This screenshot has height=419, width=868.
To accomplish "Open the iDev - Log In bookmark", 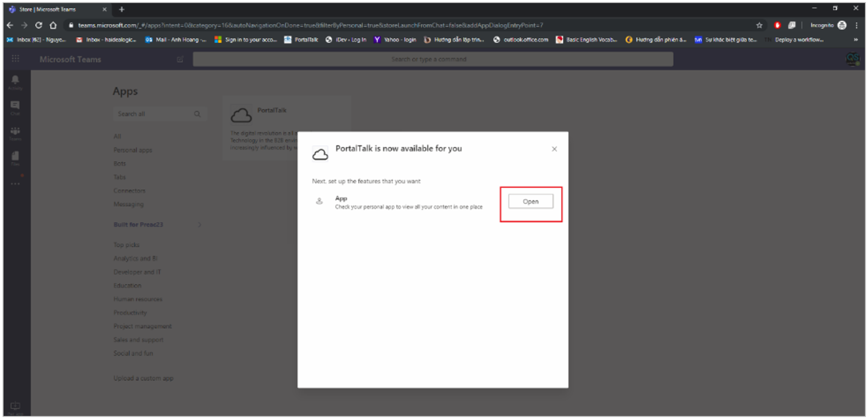I will [x=346, y=39].
